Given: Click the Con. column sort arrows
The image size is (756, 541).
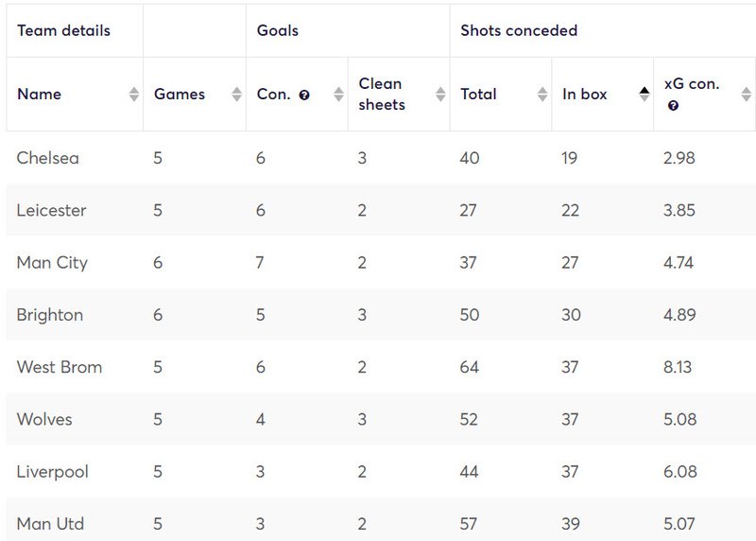Looking at the screenshot, I should (338, 95).
